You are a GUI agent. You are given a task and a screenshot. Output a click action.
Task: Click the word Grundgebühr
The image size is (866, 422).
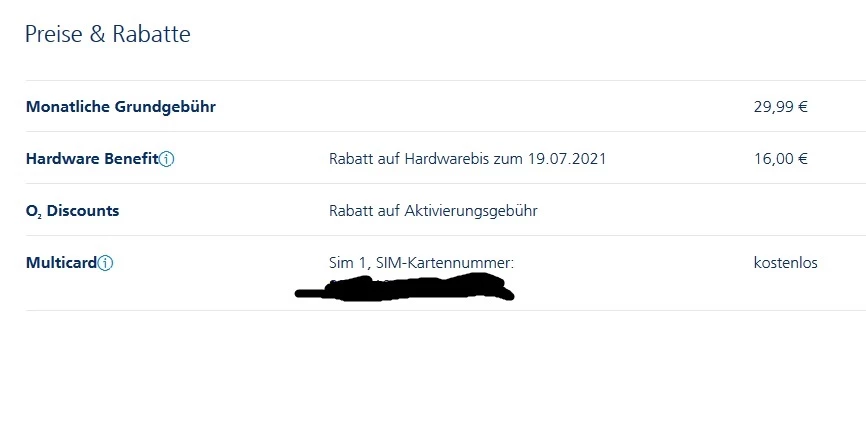click(x=165, y=107)
